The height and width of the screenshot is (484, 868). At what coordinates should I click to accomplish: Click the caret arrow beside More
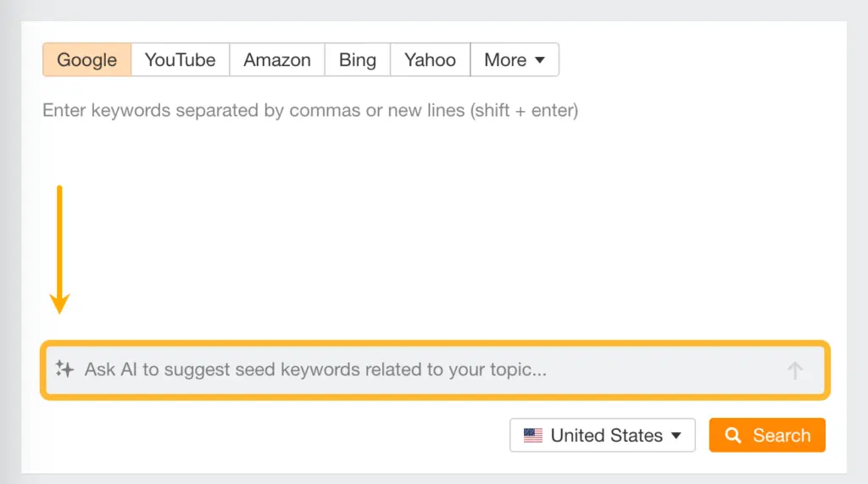pos(541,60)
